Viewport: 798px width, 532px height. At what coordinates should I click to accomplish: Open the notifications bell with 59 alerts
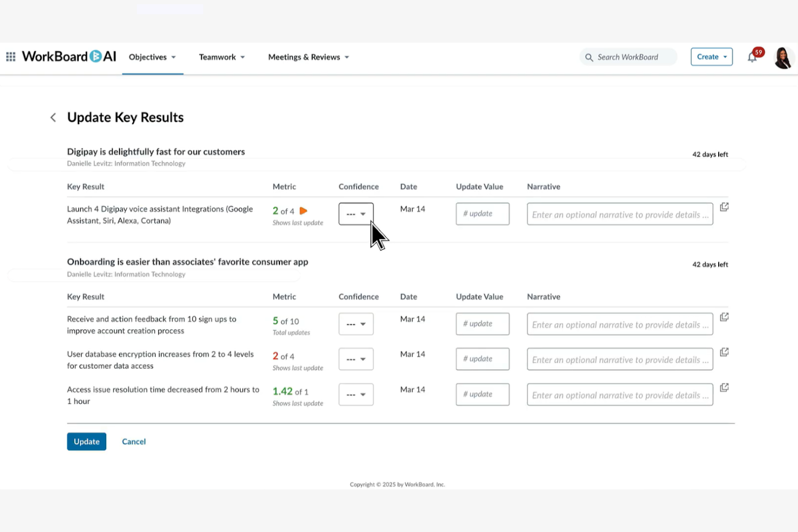[753, 57]
